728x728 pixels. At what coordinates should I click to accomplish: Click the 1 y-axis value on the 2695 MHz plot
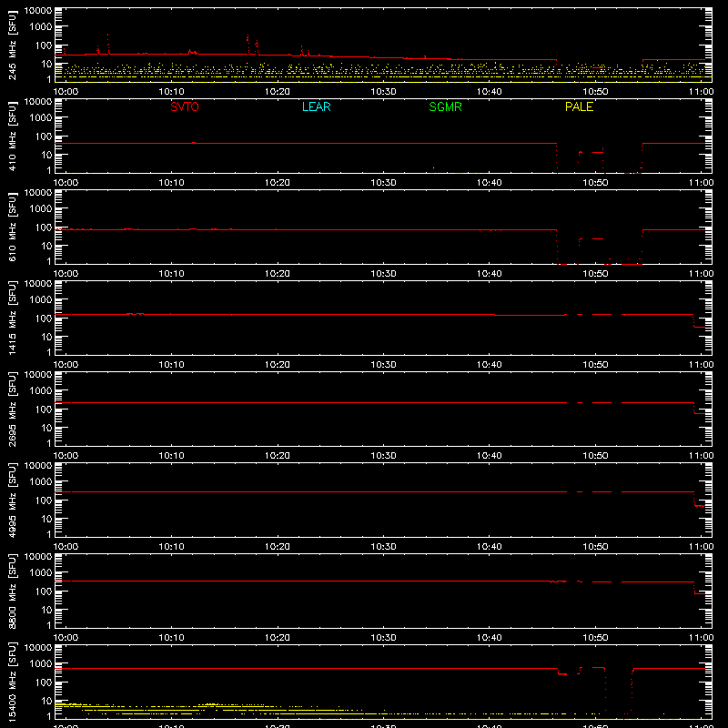[49, 443]
